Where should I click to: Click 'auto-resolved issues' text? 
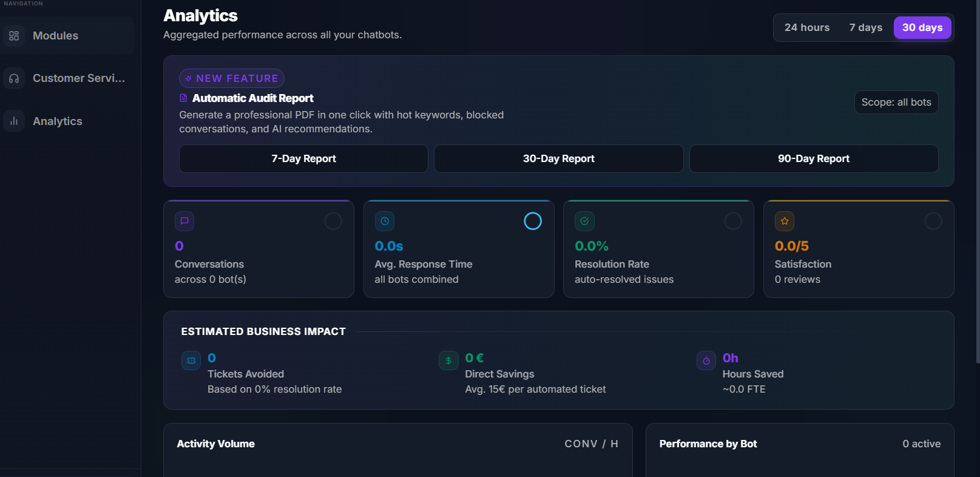coord(624,279)
